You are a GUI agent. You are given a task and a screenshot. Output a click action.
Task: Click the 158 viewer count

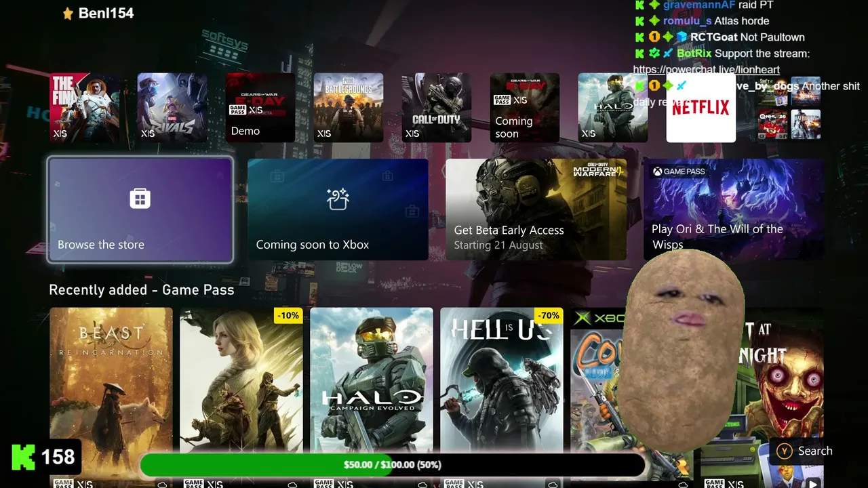coord(58,457)
